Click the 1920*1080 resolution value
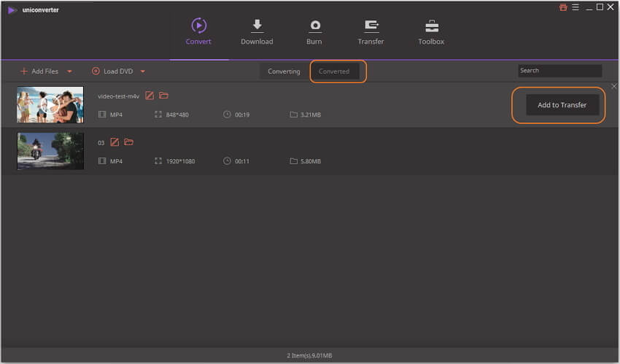The width and height of the screenshot is (620, 364). [x=180, y=161]
